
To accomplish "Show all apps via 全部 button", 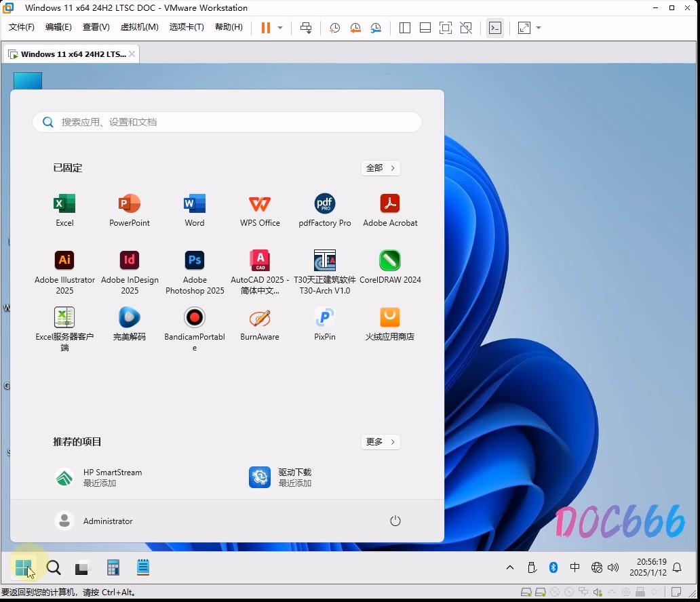I will (381, 168).
